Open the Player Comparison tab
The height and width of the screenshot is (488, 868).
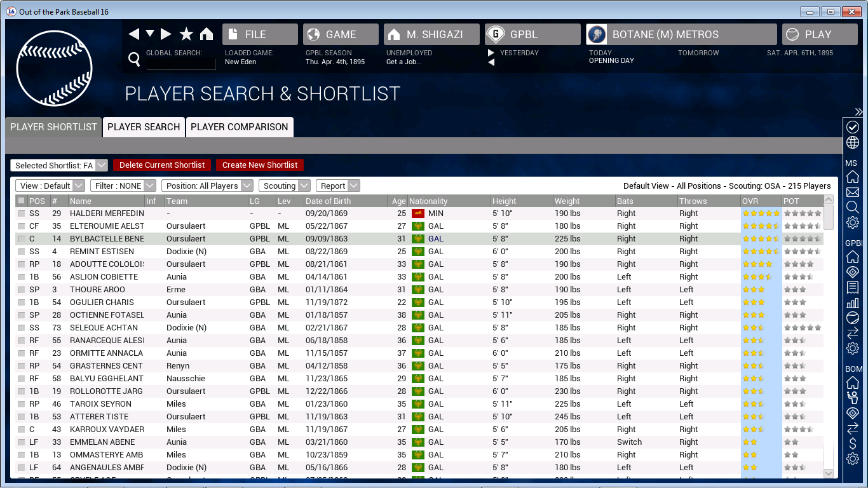[x=240, y=127]
